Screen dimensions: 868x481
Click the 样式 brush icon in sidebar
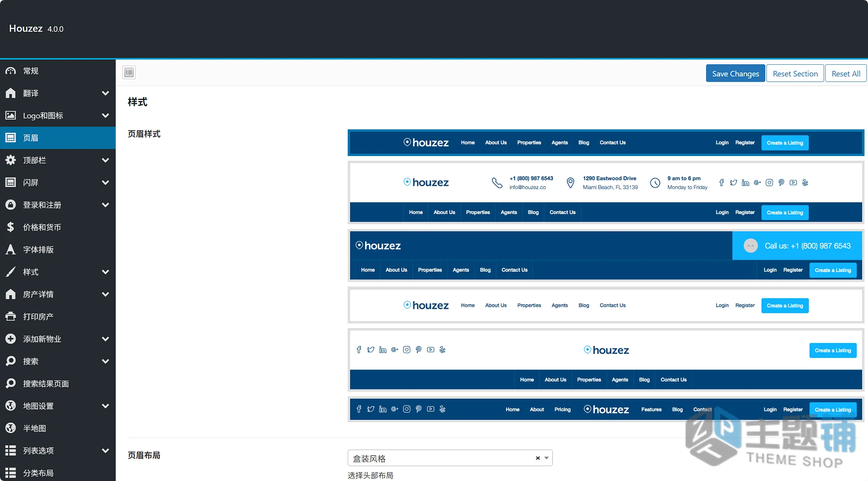click(11, 272)
